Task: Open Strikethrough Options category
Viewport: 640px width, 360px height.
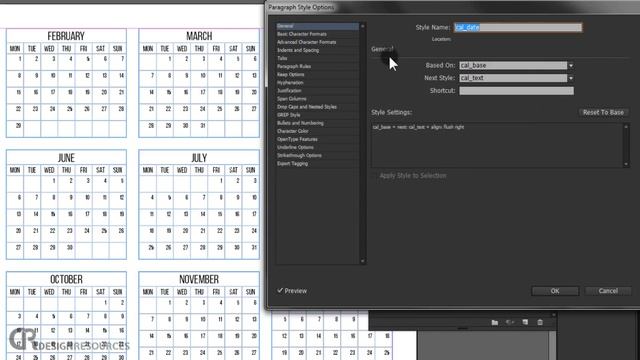Action: [x=318, y=156]
